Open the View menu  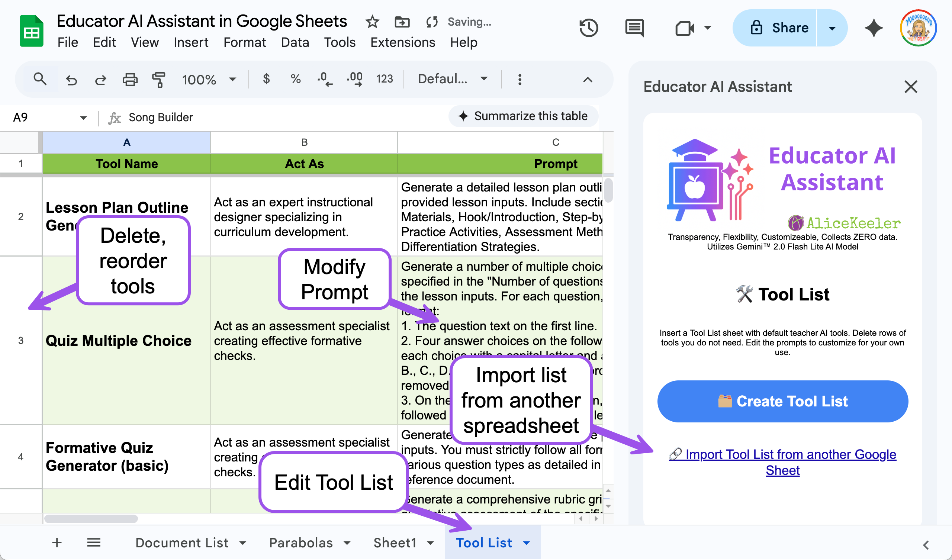tap(145, 42)
